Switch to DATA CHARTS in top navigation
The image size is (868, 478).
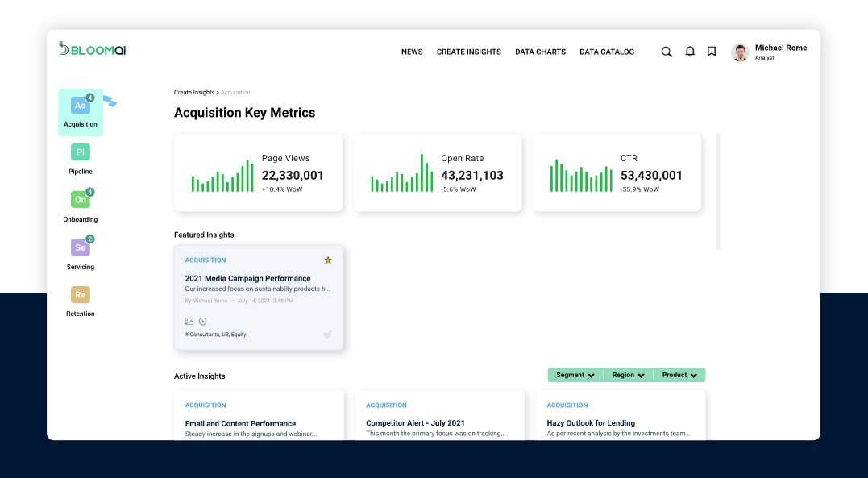click(540, 52)
